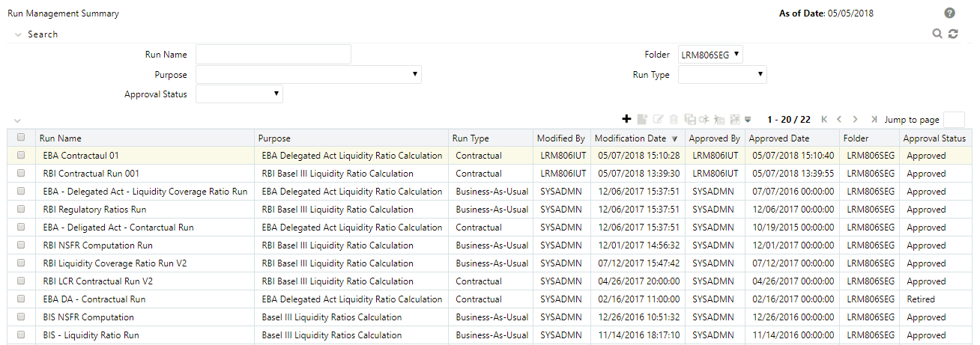Open the EBA Contractaul 01 run
980x345 pixels.
click(x=81, y=156)
